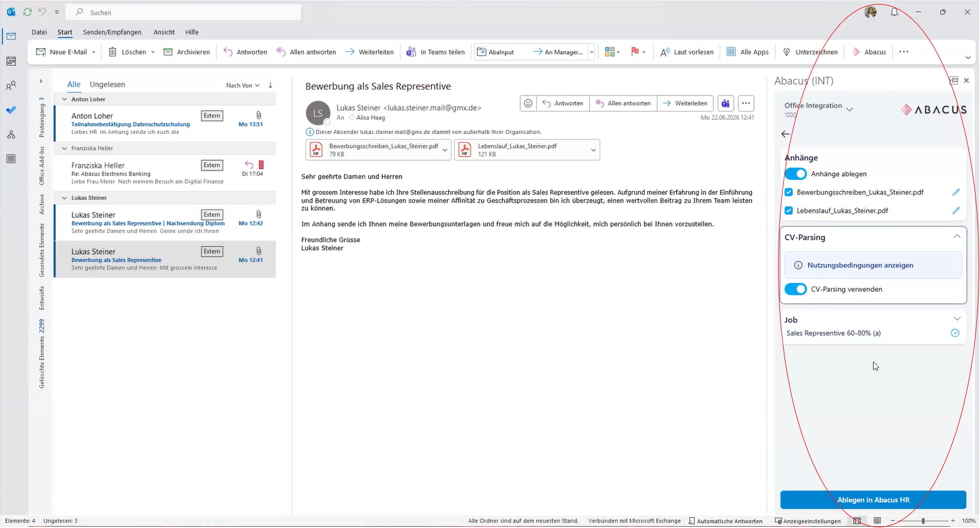Click Weiterleiten in the message header
Image resolution: width=980 pixels, height=528 pixels.
coord(685,103)
